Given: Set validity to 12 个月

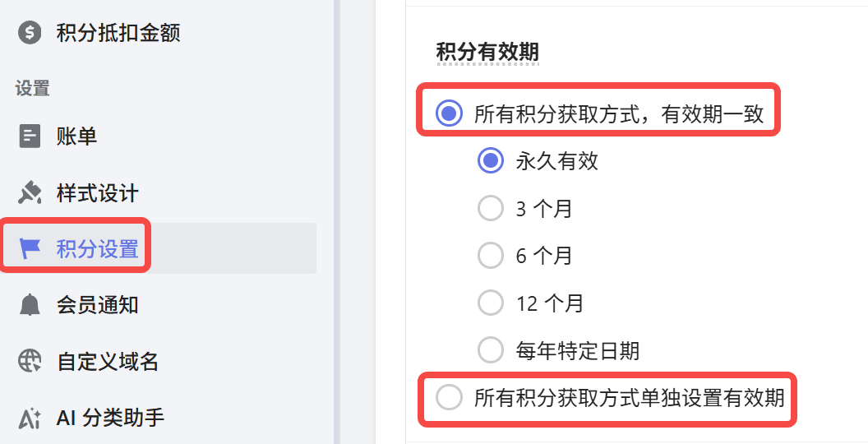Looking at the screenshot, I should pyautogui.click(x=491, y=303).
